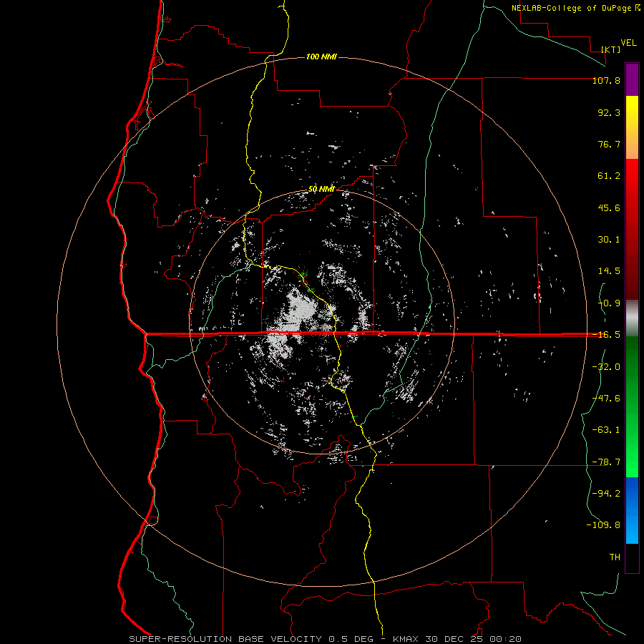644x644 pixels.
Task: Click the purple segment of the color bar
Action: (632, 79)
